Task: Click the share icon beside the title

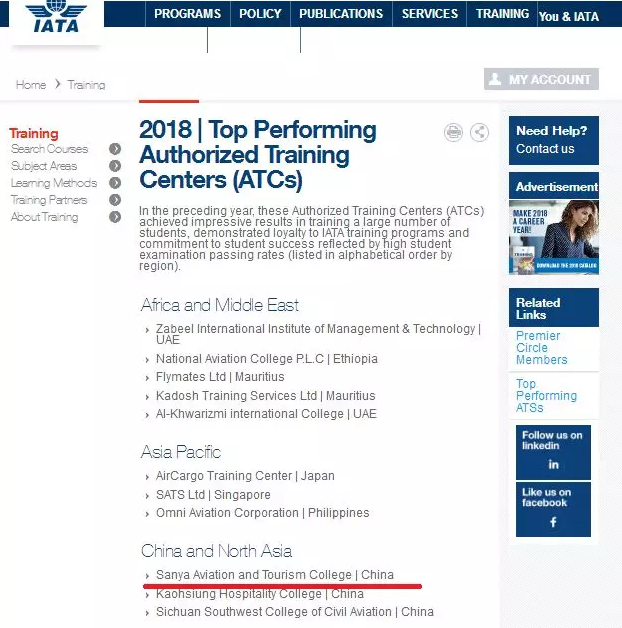Action: [x=479, y=132]
